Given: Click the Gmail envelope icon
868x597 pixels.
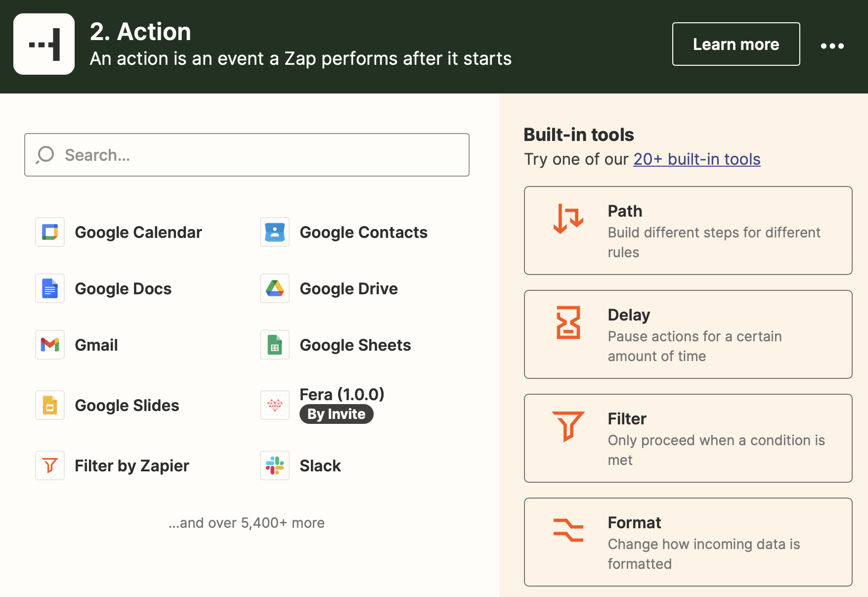Looking at the screenshot, I should point(50,345).
